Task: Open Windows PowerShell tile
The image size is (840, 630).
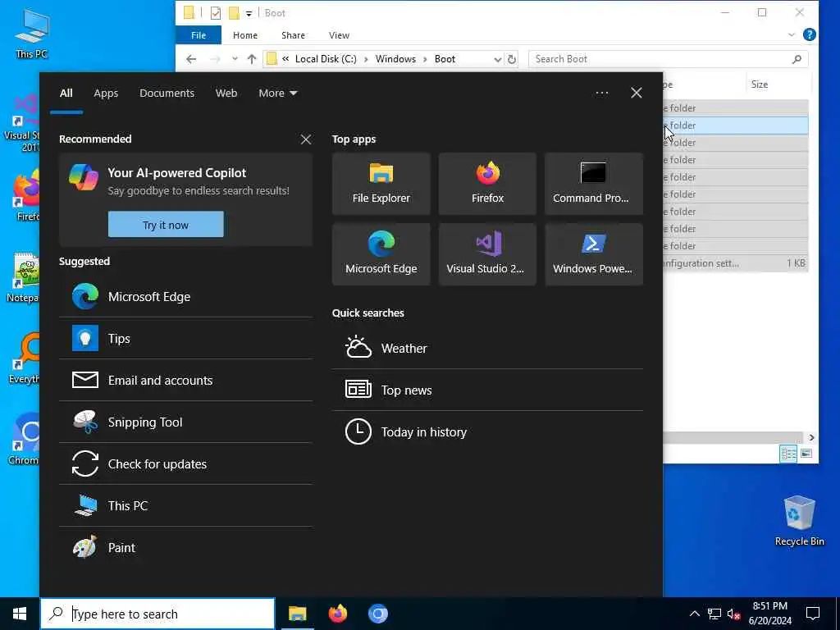Action: (x=594, y=254)
